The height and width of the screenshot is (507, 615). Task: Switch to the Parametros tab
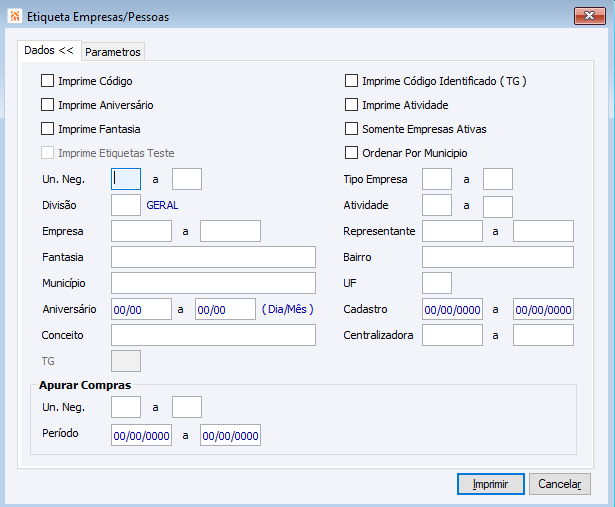pyautogui.click(x=113, y=51)
